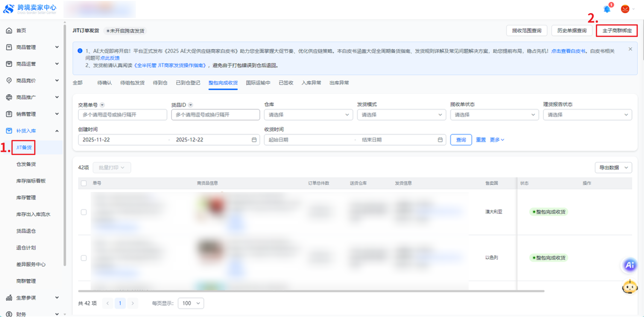This screenshot has width=644, height=317.
Task: Check the 澳大利亚 order row checkbox
Action: [84, 212]
